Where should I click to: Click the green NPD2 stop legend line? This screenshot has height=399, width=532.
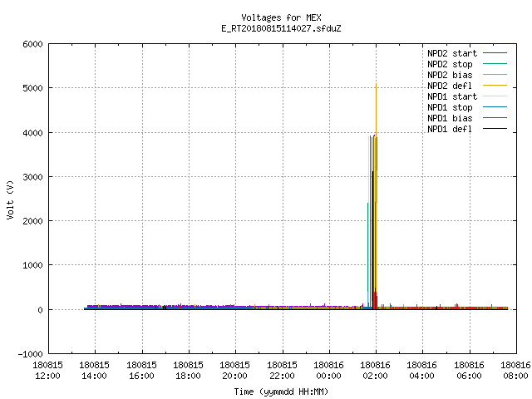pos(495,64)
